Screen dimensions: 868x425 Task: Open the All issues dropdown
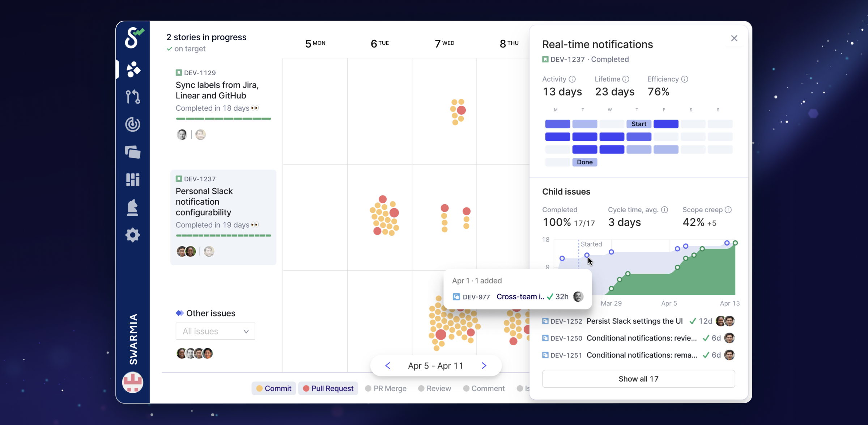215,331
